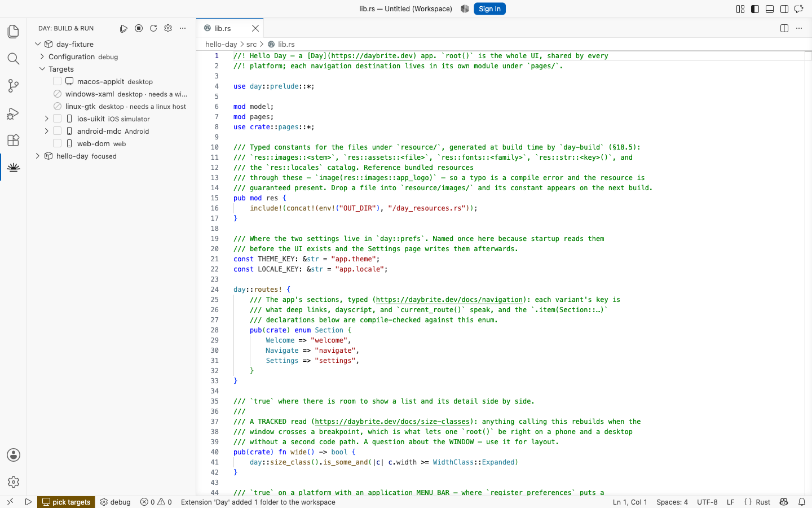
Task: Click hello-day in the breadcrumb
Action: [x=221, y=44]
